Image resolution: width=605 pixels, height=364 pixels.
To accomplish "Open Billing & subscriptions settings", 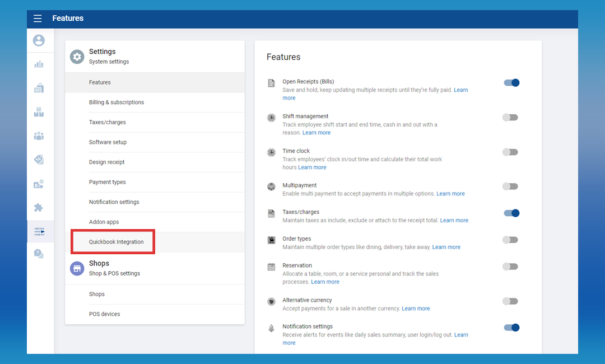I will pyautogui.click(x=116, y=102).
